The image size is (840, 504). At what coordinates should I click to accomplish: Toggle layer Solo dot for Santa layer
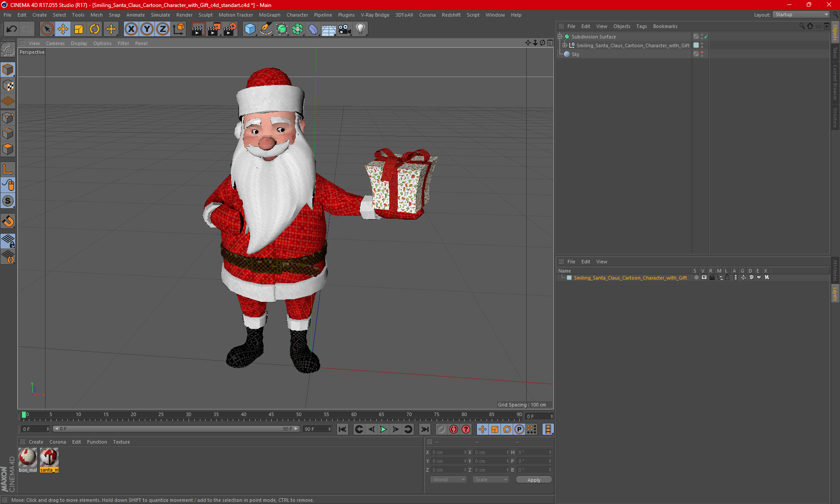click(x=696, y=277)
